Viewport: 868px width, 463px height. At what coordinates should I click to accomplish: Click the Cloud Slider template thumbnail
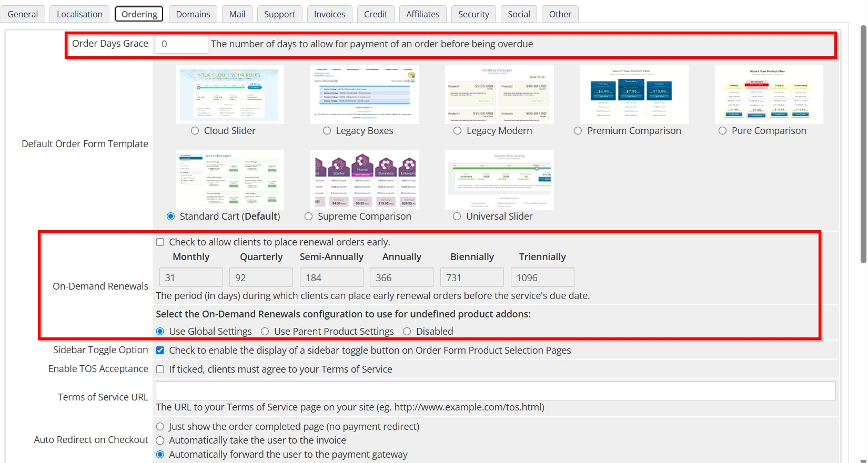[x=229, y=95]
